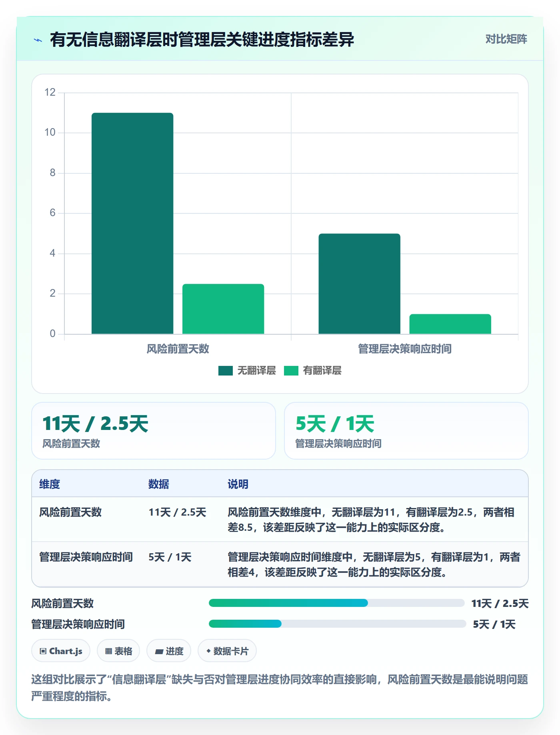Click the diamond icon in 数据卡片 chip
The image size is (560, 735).
coord(208,651)
